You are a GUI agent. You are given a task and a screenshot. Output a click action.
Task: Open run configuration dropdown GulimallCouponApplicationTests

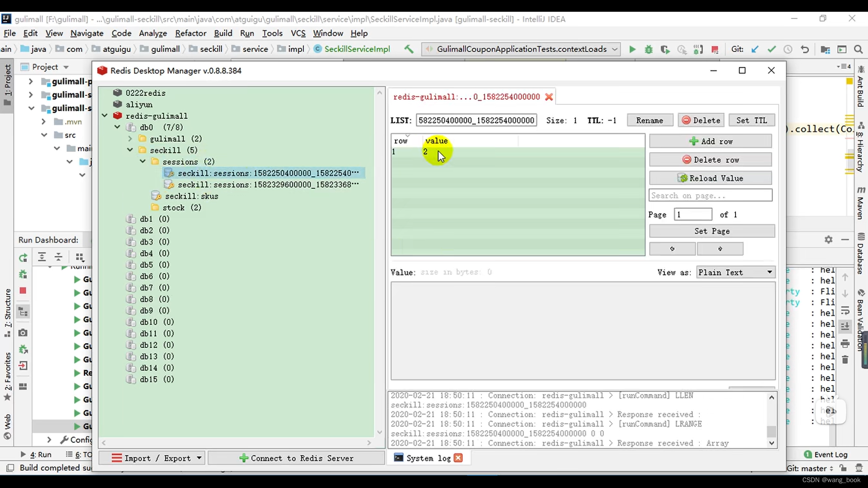(520, 49)
